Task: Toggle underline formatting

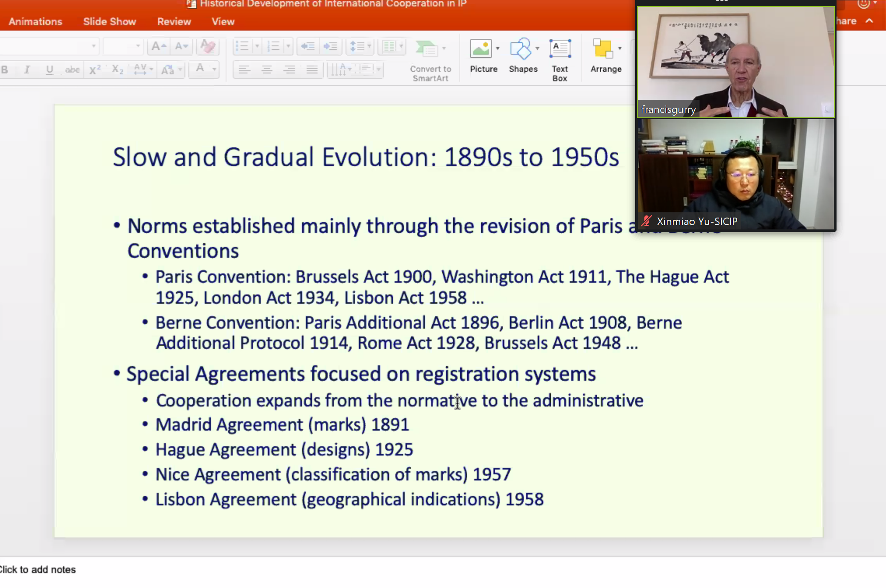Action: (x=49, y=70)
